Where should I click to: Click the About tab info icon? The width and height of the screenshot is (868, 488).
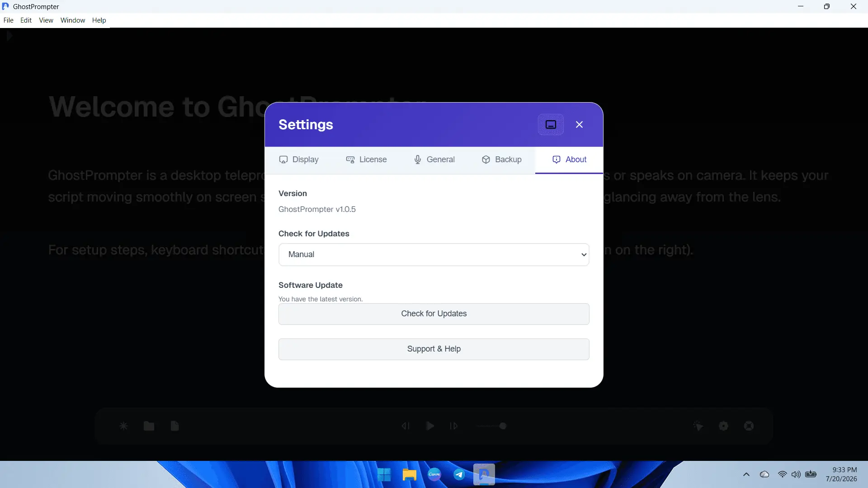(557, 160)
